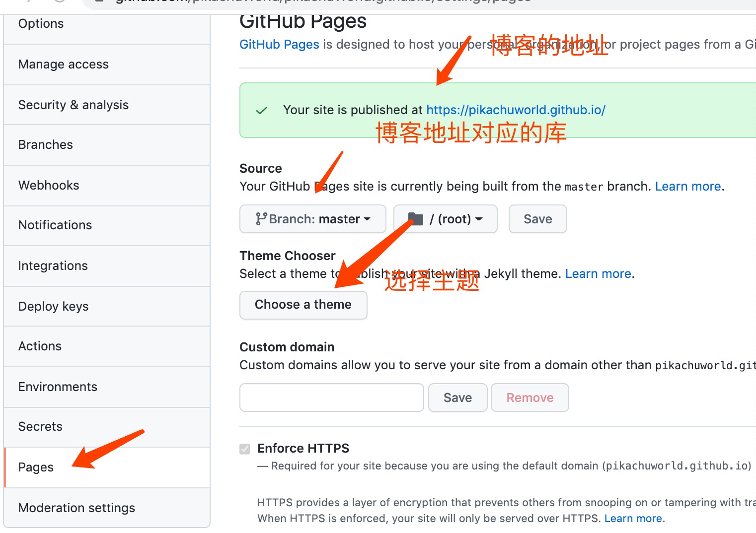Remove the custom domain
This screenshot has height=533, width=756.
tap(530, 398)
